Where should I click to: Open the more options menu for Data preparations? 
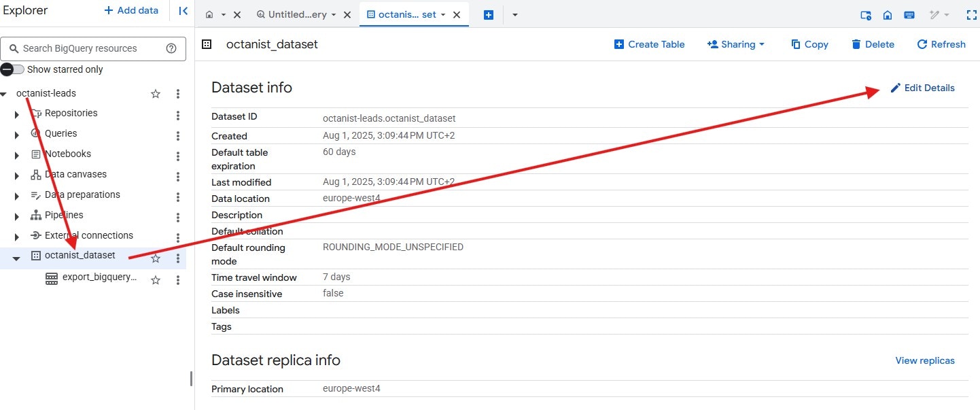(x=178, y=197)
